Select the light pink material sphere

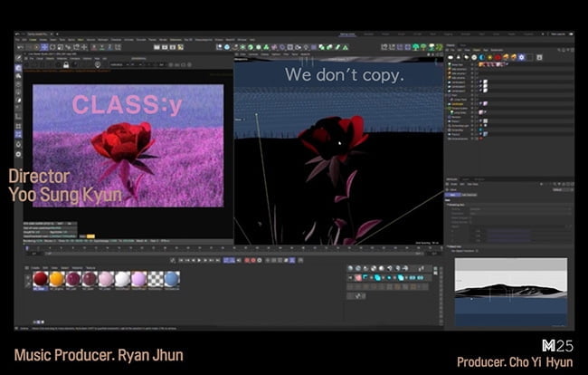point(106,279)
